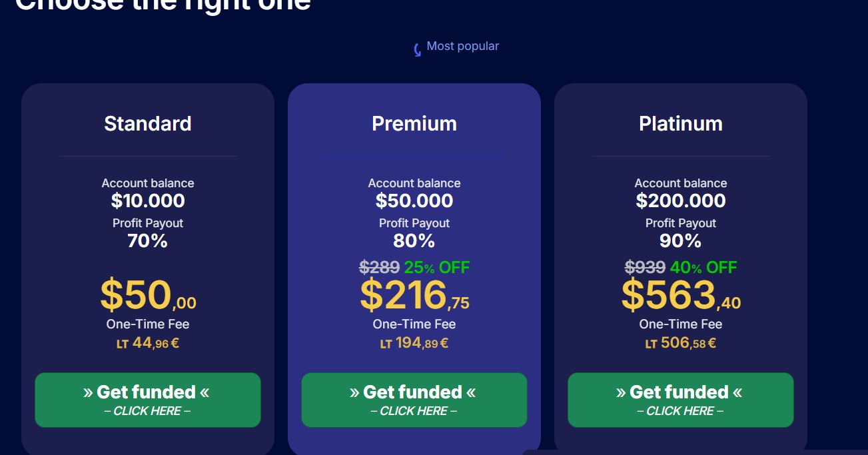Click the LT 194,89 € price text
This screenshot has width=868, height=455.
[x=414, y=343]
